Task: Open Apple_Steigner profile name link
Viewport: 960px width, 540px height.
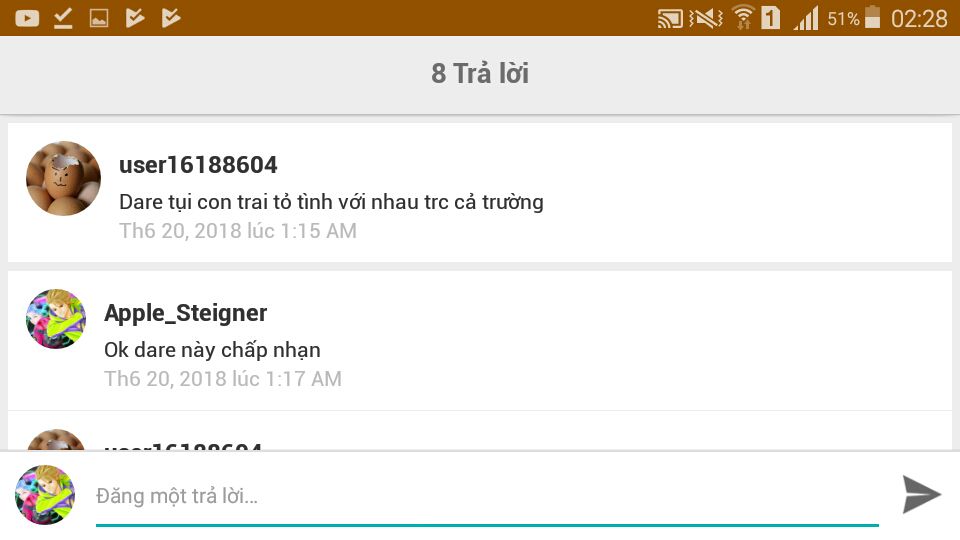Action: pyautogui.click(x=186, y=313)
